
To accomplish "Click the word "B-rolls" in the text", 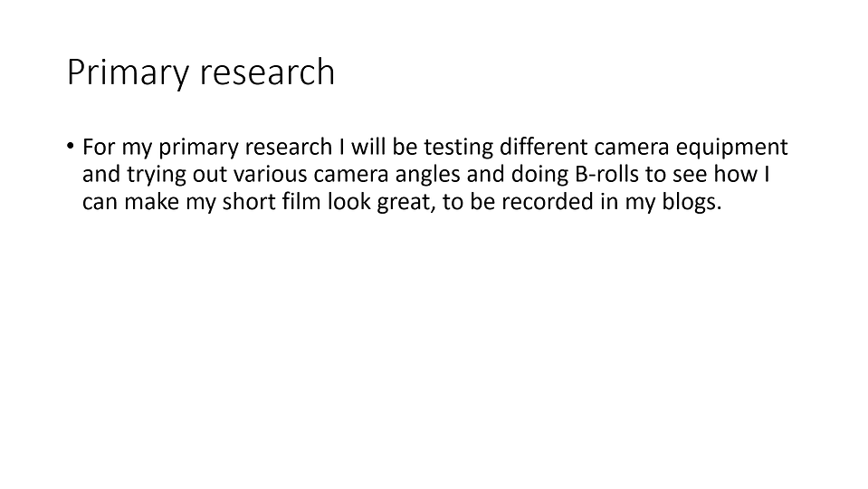I will click(607, 174).
